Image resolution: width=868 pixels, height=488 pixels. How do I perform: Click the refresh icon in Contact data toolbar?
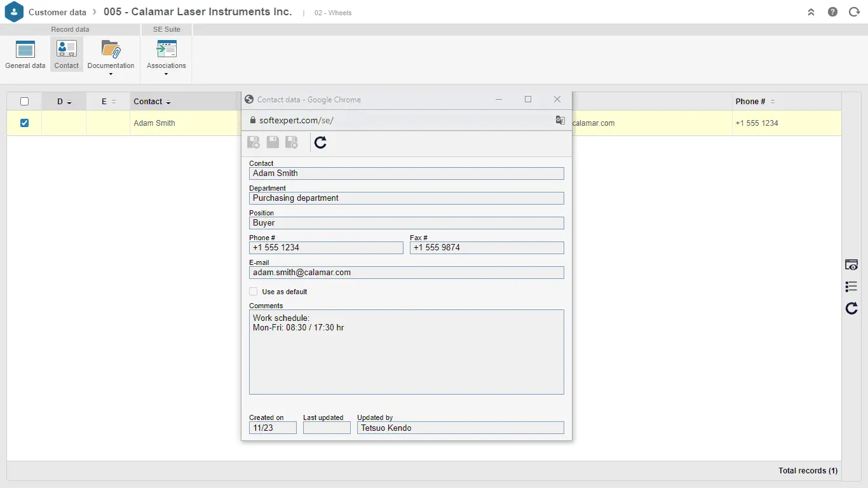320,142
